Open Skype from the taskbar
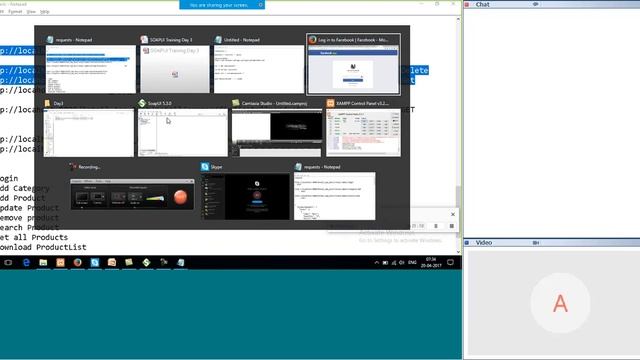This screenshot has height=360, width=640. tap(95, 262)
